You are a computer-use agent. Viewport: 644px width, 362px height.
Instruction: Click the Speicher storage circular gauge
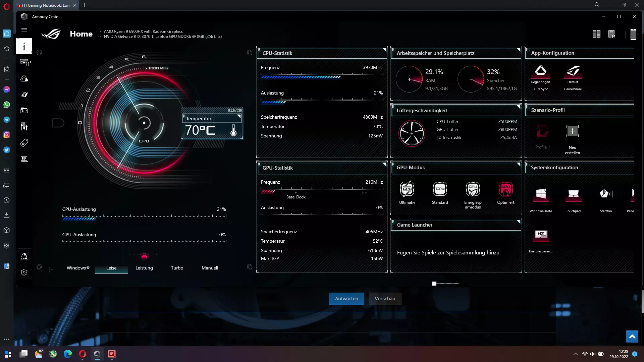(x=471, y=79)
